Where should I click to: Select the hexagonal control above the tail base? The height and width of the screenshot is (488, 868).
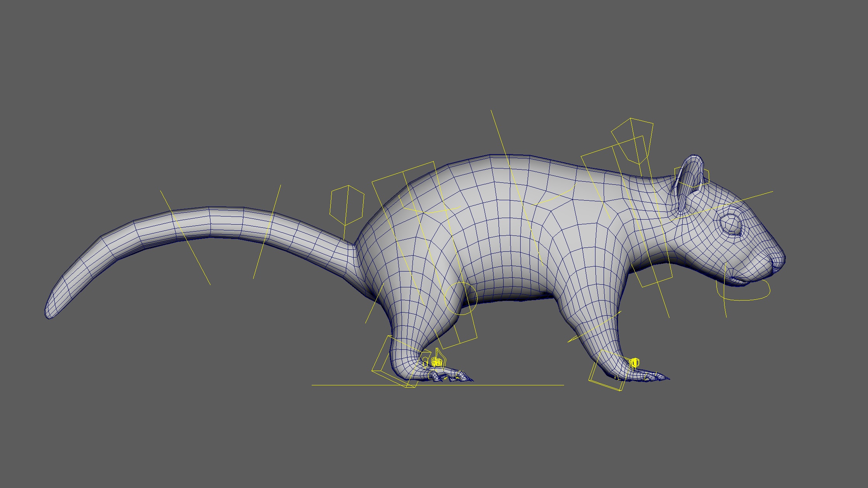click(347, 205)
